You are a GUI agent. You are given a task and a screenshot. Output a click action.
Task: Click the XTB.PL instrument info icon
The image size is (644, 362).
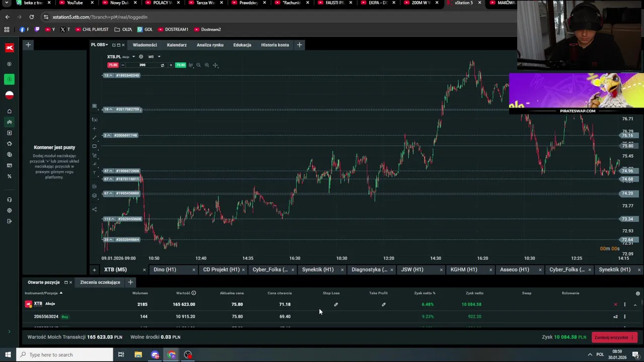(x=141, y=57)
